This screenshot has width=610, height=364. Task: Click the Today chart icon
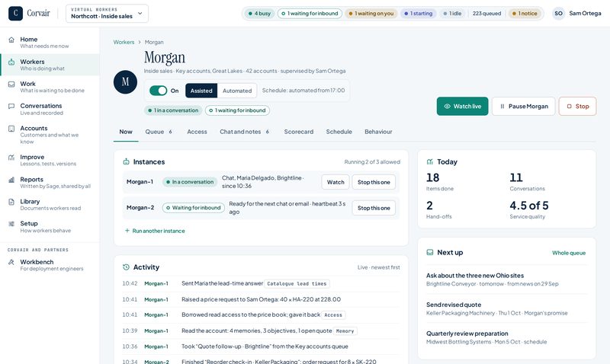click(430, 161)
